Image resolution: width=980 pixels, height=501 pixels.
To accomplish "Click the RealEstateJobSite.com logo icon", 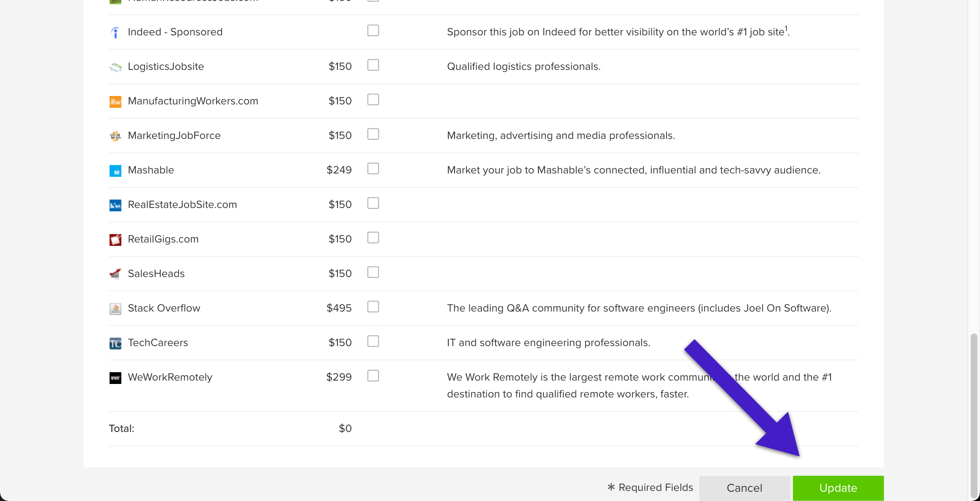I will pos(115,205).
